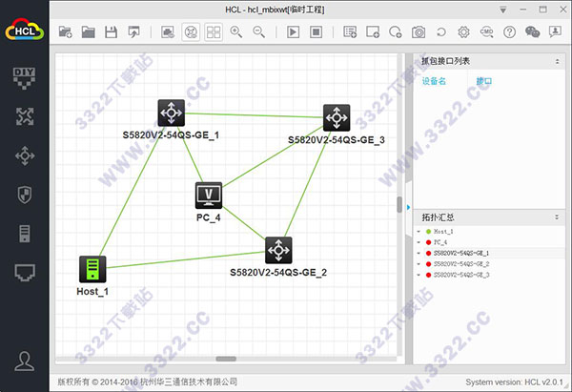Collapse the 抓包接口列表 panel
This screenshot has width=572, height=392.
coord(557,61)
